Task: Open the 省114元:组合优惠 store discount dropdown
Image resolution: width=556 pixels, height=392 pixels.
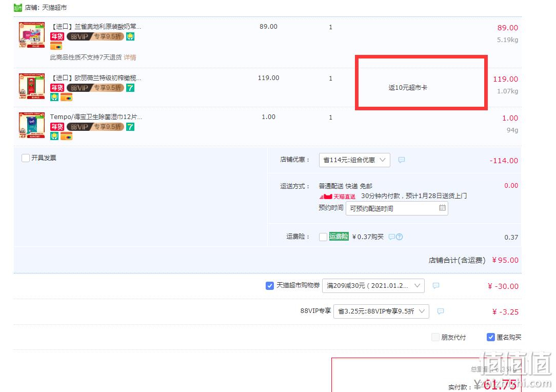Action: click(354, 160)
